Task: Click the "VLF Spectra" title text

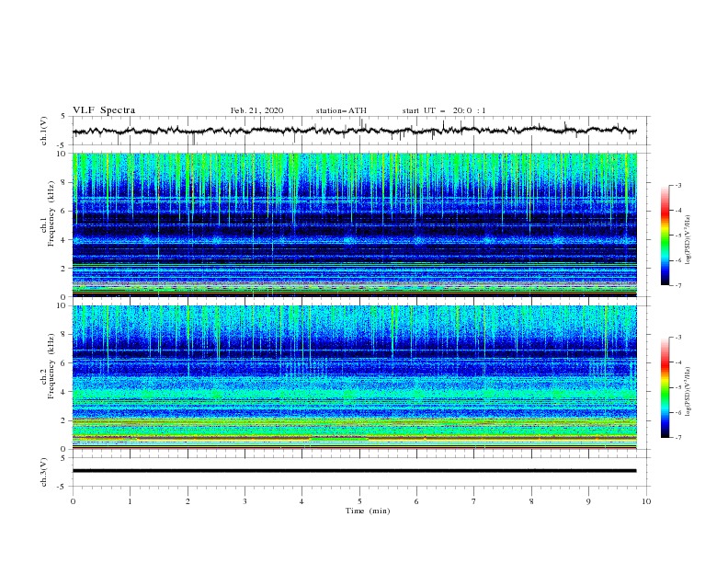Action: point(104,110)
